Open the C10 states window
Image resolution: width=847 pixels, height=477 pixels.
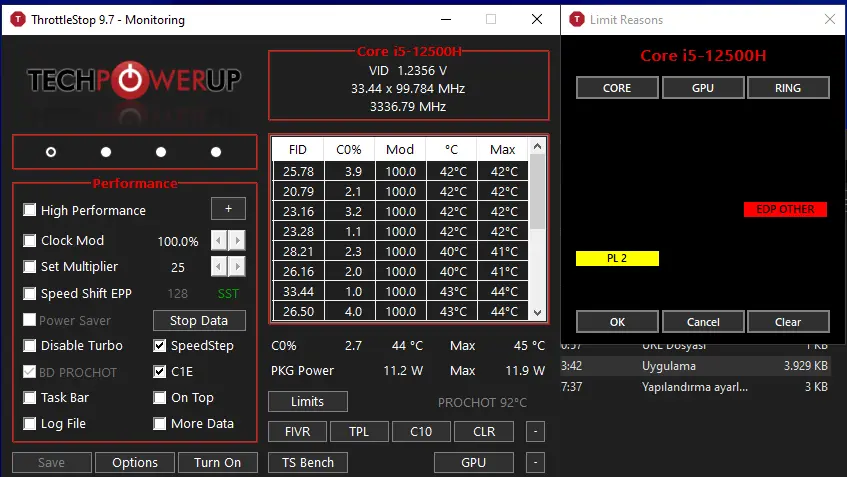pos(421,432)
